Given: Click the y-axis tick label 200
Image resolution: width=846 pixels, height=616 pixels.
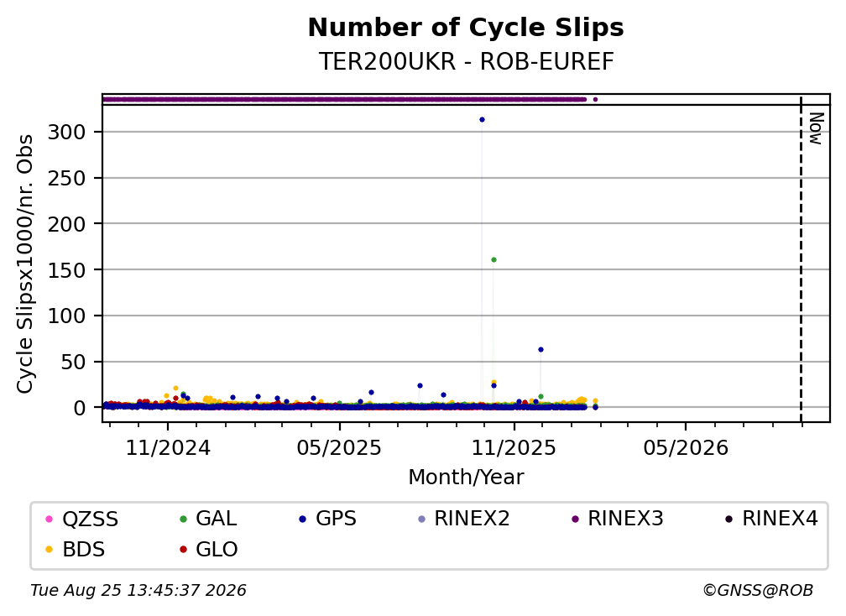Looking at the screenshot, I should click(x=67, y=224).
